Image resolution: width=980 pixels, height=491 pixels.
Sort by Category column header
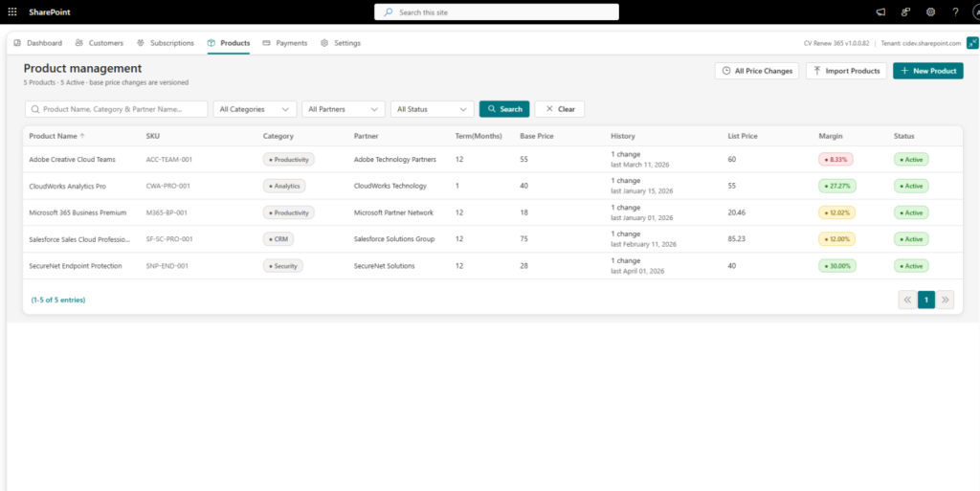click(x=278, y=136)
